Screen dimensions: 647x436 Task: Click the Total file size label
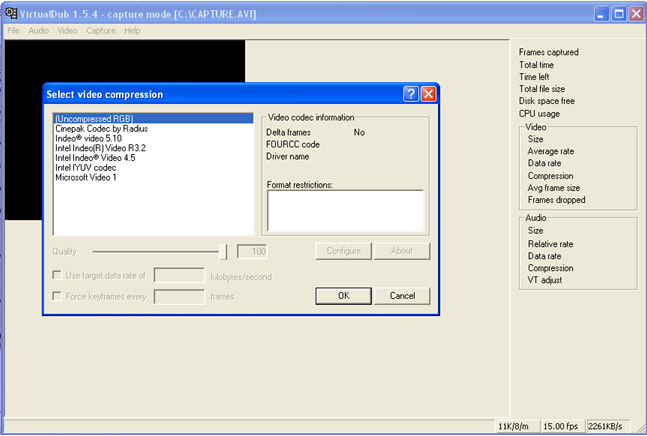tap(542, 89)
